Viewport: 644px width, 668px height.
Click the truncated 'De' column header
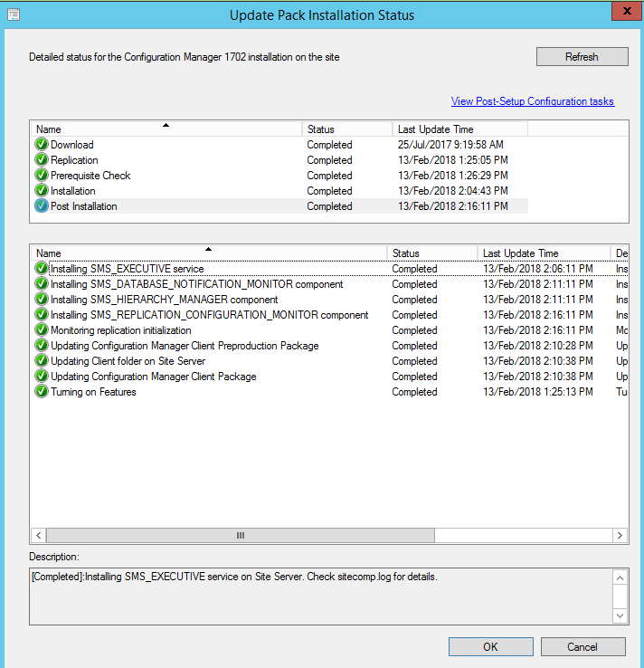tap(620, 253)
